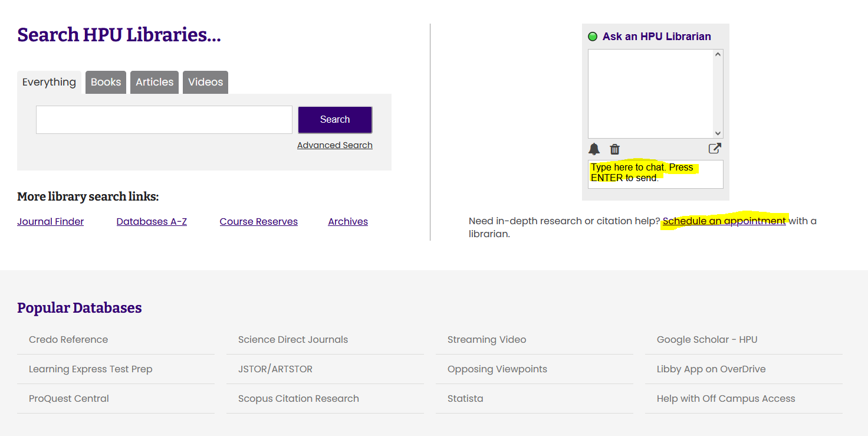Viewport: 868px width, 436px height.
Task: Click the green online status indicator
Action: pos(593,37)
